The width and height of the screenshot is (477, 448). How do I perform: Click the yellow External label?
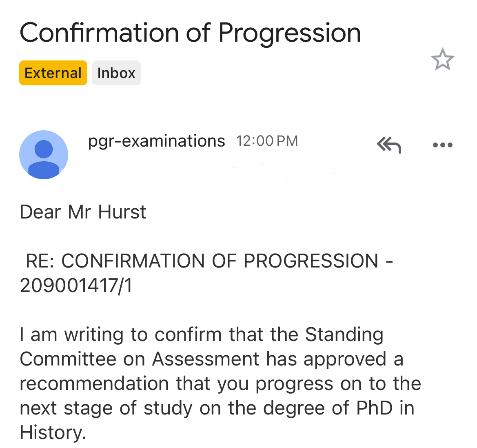[x=53, y=73]
